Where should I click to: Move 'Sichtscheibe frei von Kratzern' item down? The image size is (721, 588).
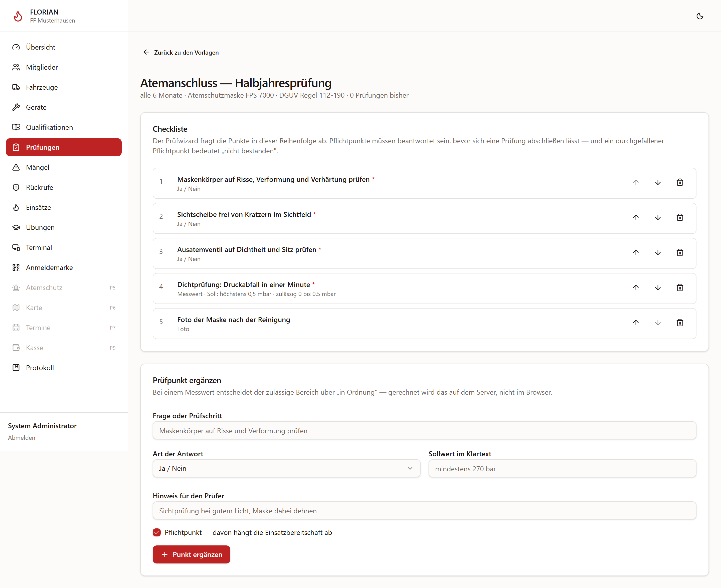pyautogui.click(x=658, y=217)
